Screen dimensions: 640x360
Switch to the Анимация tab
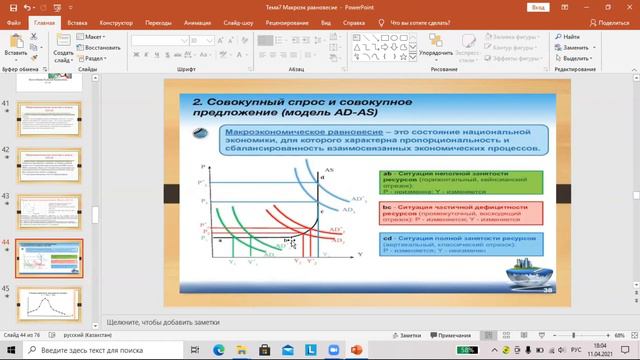click(197, 23)
